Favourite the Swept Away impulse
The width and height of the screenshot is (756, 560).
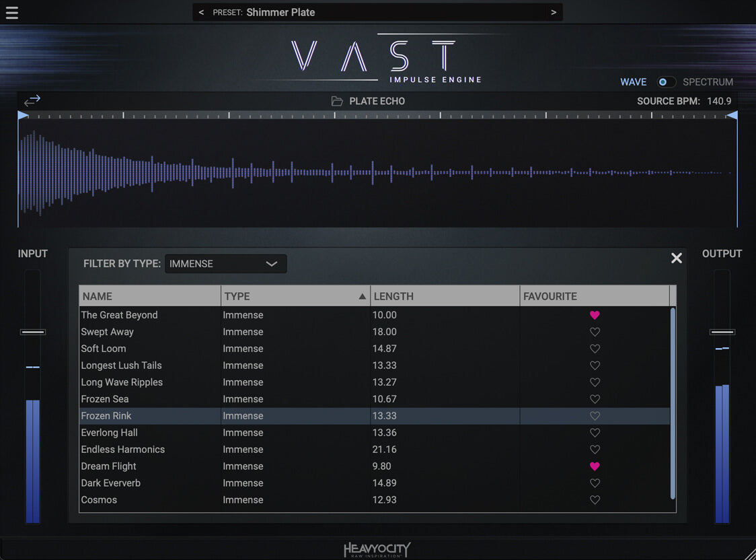(x=595, y=332)
